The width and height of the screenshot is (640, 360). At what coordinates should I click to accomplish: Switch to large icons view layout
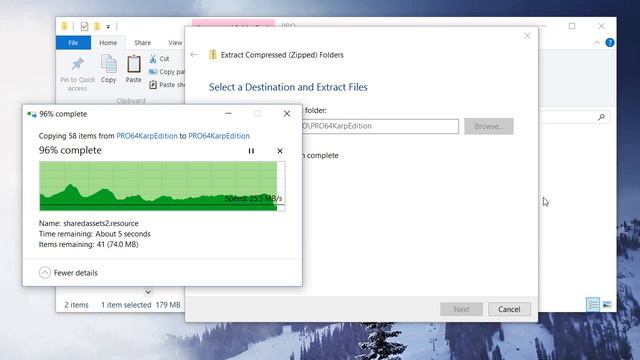point(607,304)
